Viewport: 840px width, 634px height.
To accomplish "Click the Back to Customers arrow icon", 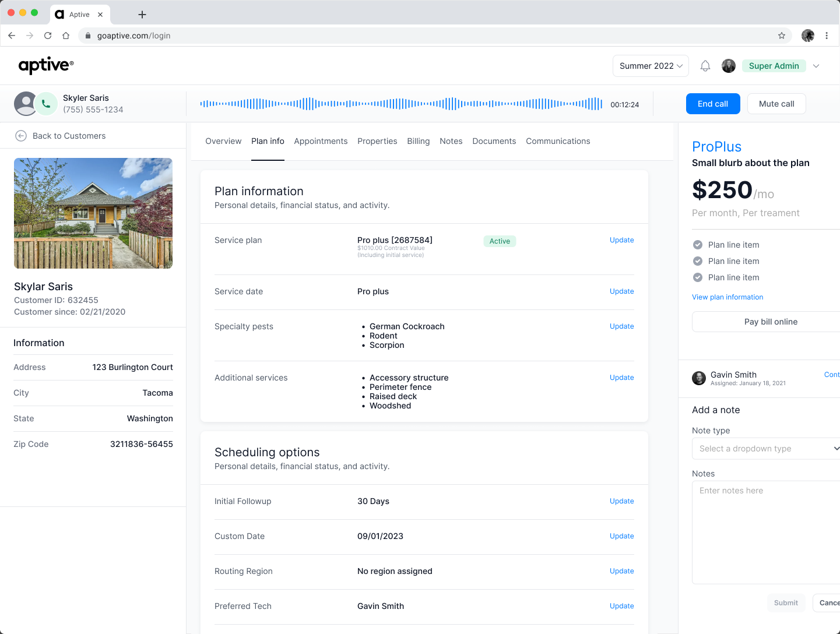I will tap(21, 136).
